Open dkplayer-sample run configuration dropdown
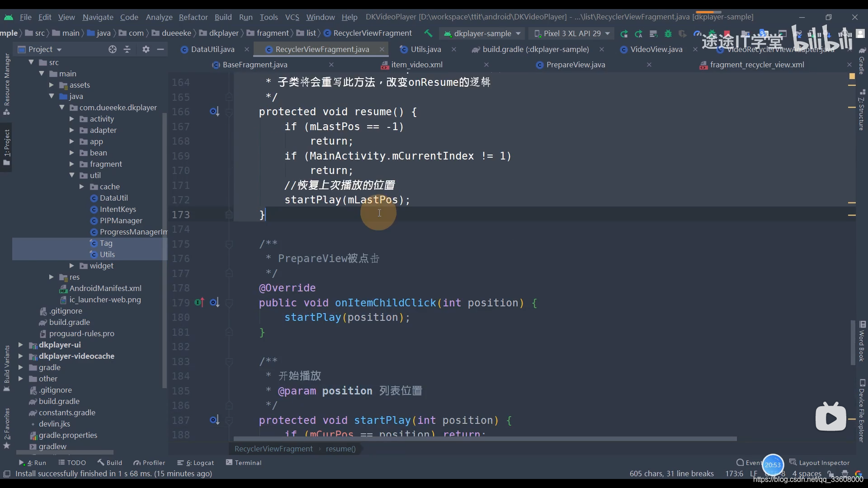The image size is (868, 488). (482, 33)
